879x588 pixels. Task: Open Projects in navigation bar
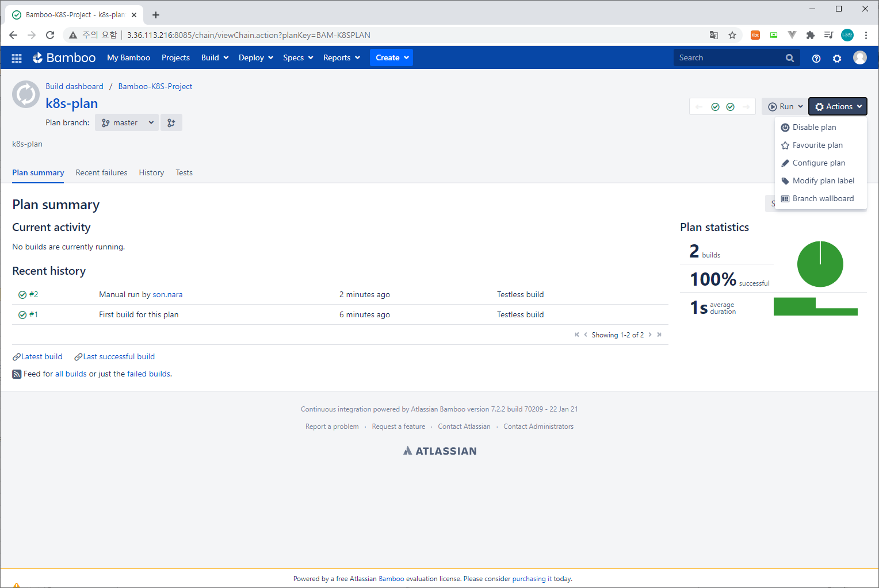[x=175, y=57]
